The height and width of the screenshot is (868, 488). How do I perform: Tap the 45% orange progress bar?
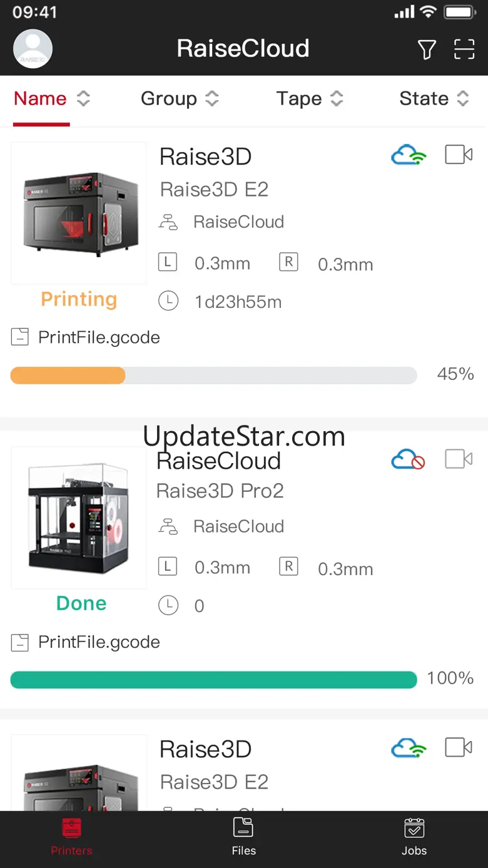[x=213, y=375]
